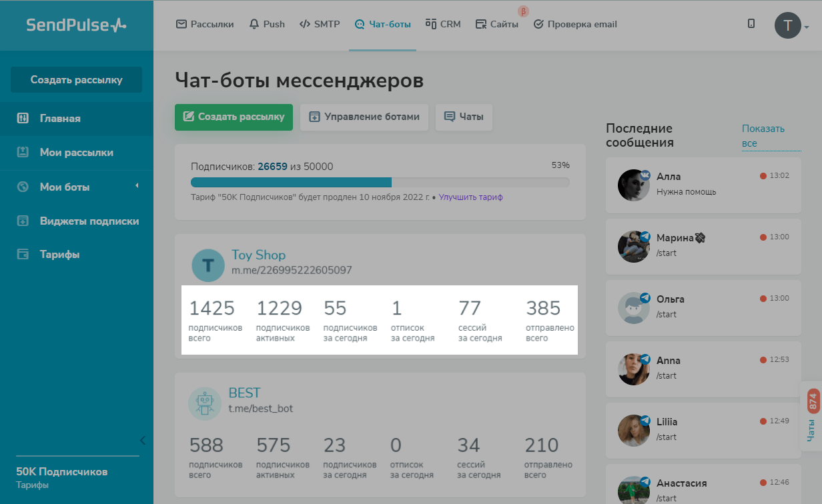
Task: Click the green Создать рассылку button
Action: 234,117
